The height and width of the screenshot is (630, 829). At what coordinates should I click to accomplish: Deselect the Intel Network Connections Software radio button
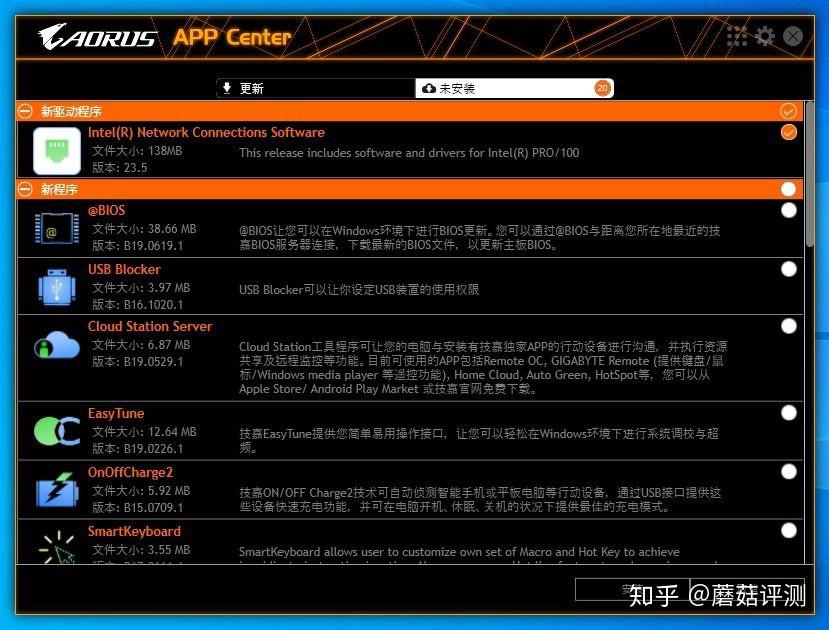coord(789,132)
